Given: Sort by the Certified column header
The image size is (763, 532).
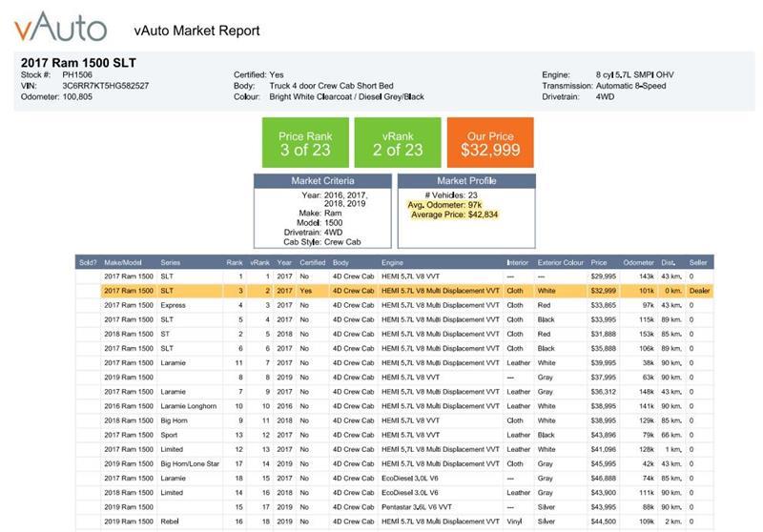Looking at the screenshot, I should pyautogui.click(x=313, y=262).
